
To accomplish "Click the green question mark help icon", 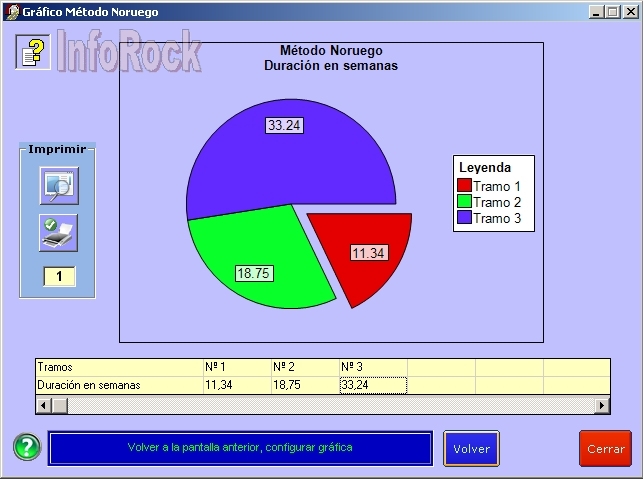I will pyautogui.click(x=27, y=447).
